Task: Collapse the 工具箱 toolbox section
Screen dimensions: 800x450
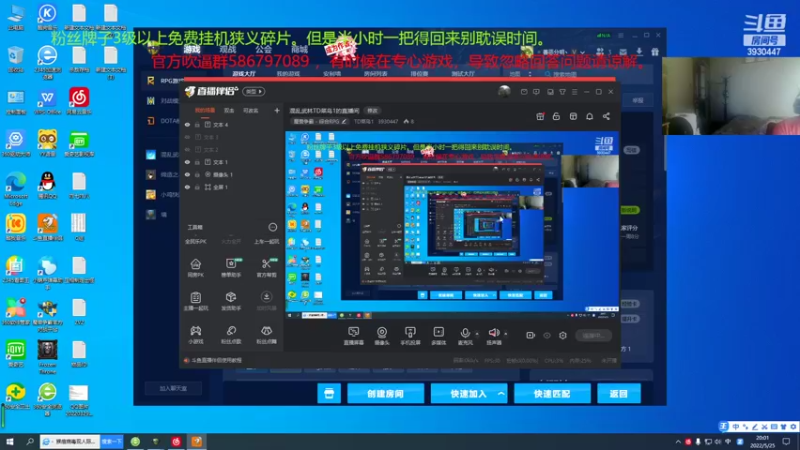Action: click(x=272, y=227)
